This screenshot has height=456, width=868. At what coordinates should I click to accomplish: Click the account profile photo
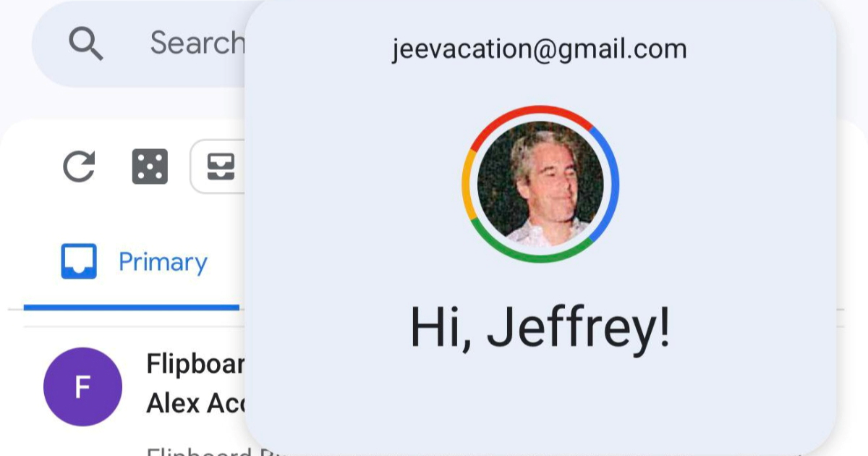coord(540,184)
